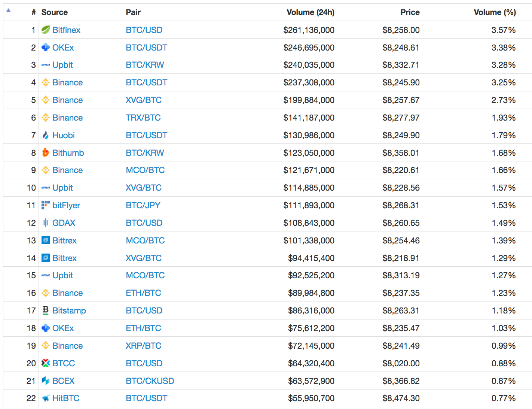
Task: Click the bitFlyer squares logo icon
Action: click(x=46, y=205)
